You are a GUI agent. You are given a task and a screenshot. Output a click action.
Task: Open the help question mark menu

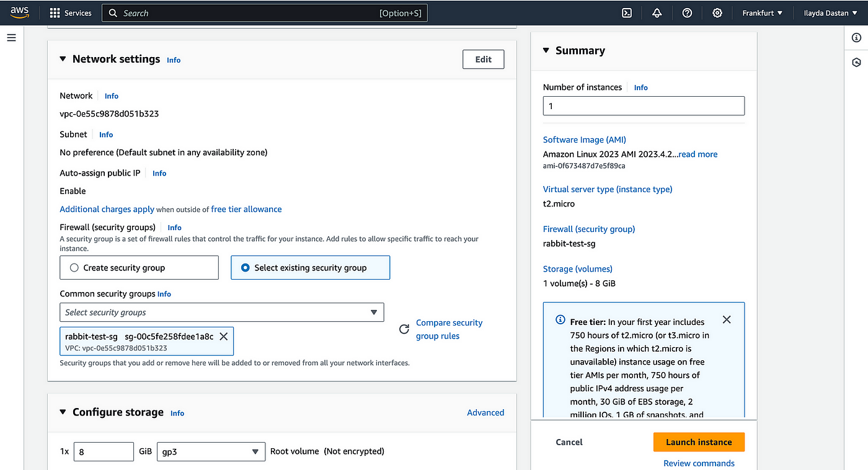coord(687,13)
